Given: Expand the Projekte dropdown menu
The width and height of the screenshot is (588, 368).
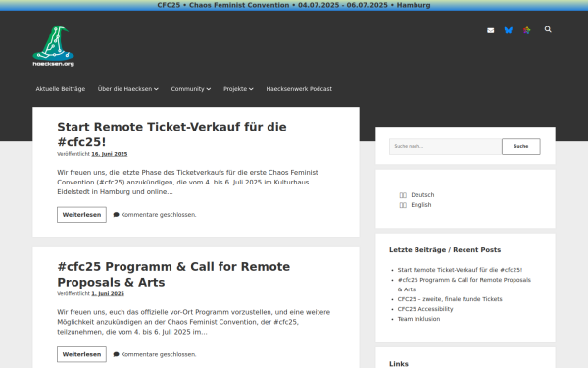Looking at the screenshot, I should (x=238, y=89).
